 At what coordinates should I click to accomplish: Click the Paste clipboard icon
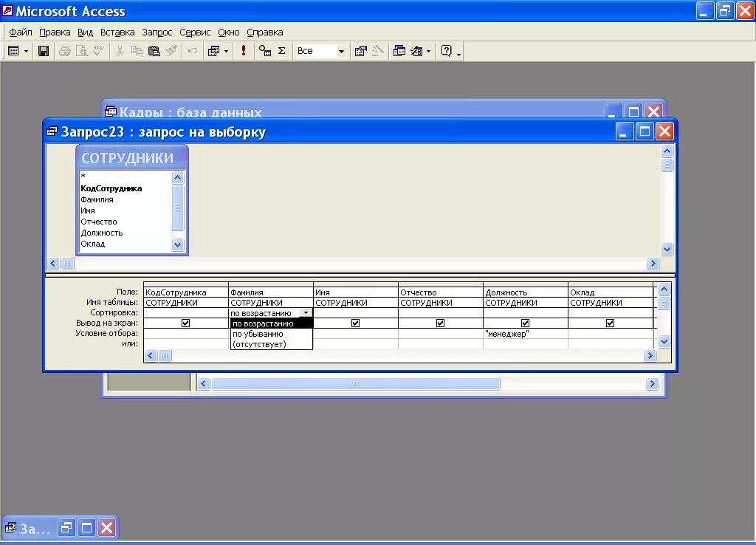(x=154, y=51)
